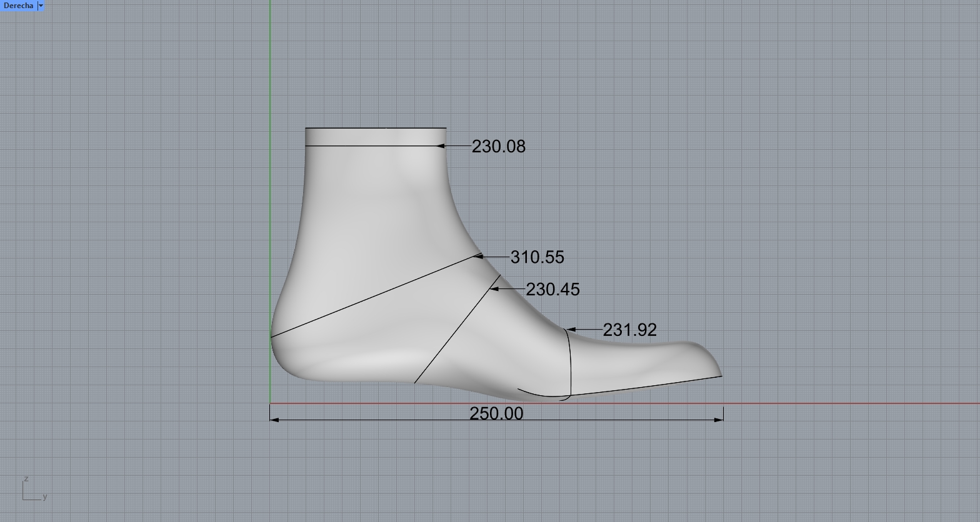This screenshot has width=980, height=522.
Task: Click the arrowhead of the 230.08 leader
Action: pyautogui.click(x=440, y=146)
